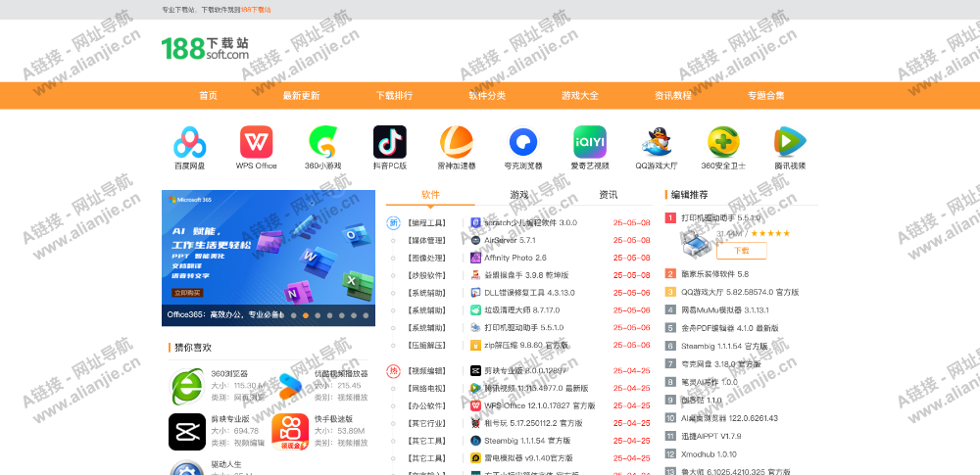
Task: Open 酷家乐装修软件 5.8 in 编辑推荐
Action: coord(715,274)
